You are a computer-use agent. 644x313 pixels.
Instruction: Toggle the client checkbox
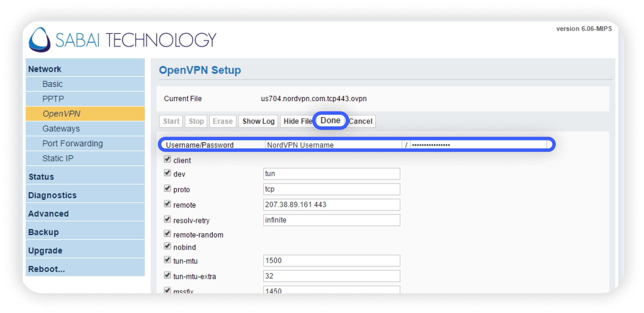(167, 159)
